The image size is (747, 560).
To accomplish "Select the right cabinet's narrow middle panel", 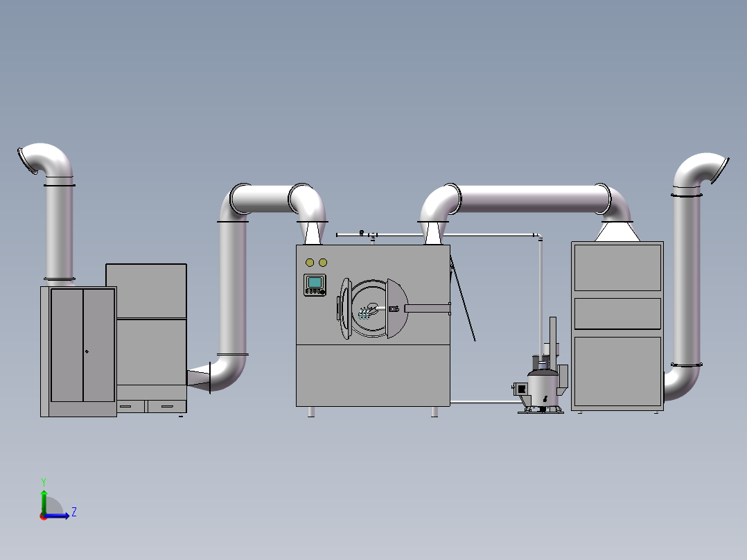I will coord(617,313).
